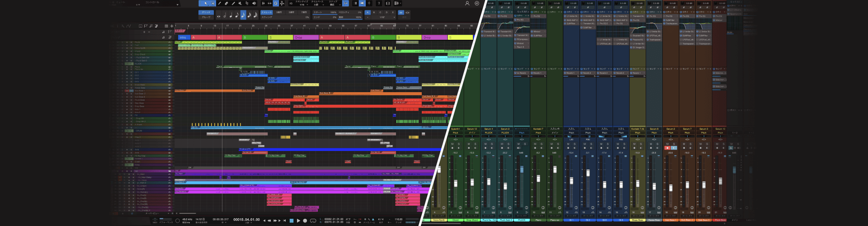Select quantize preset A
Screen dimensions: 868x226
coord(368,12)
